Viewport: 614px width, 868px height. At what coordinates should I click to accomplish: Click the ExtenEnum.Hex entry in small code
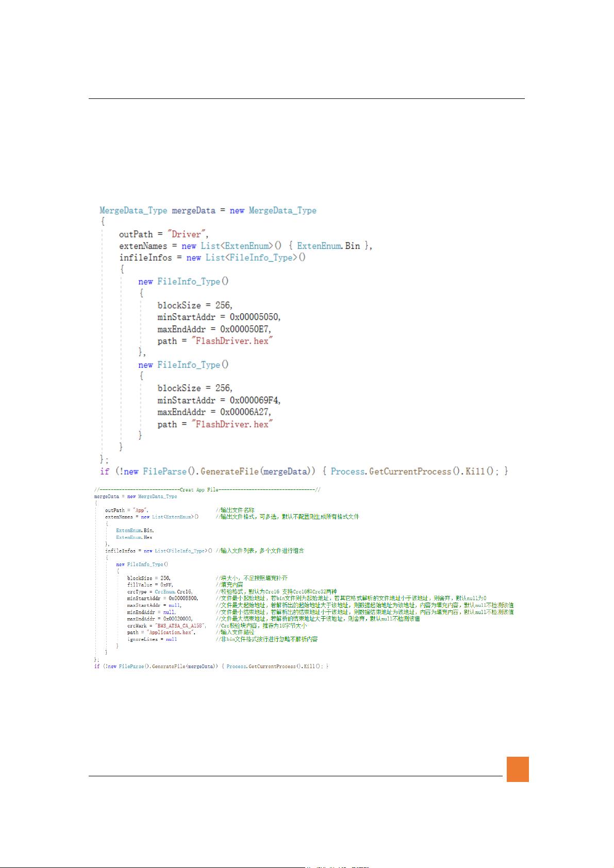pyautogui.click(x=134, y=537)
